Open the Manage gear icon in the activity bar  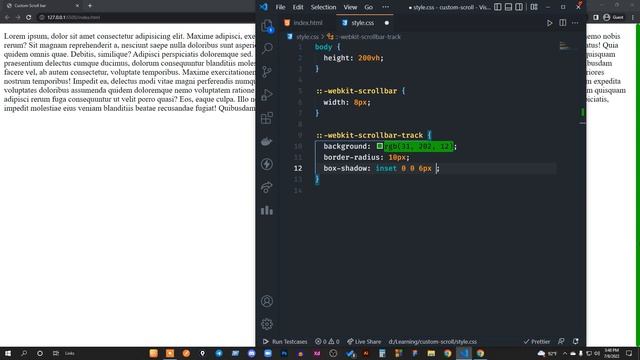click(267, 324)
